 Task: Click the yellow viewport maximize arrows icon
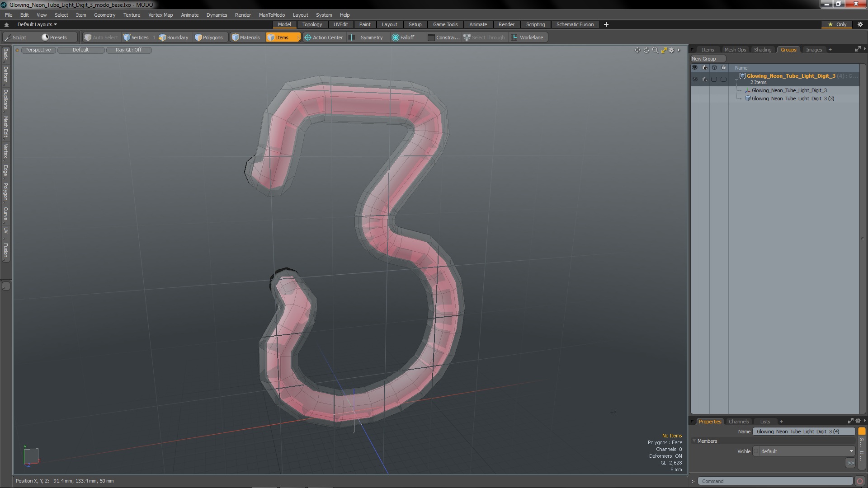664,50
